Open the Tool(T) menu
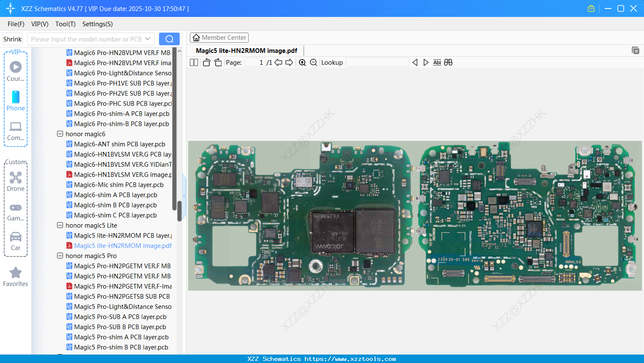Viewport: 644px width, 363px height. pos(66,24)
